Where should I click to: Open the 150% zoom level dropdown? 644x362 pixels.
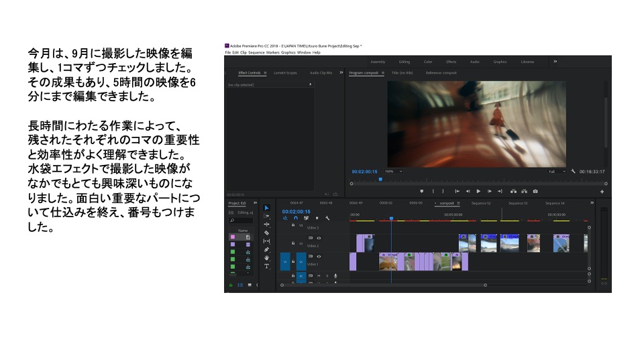coord(394,171)
